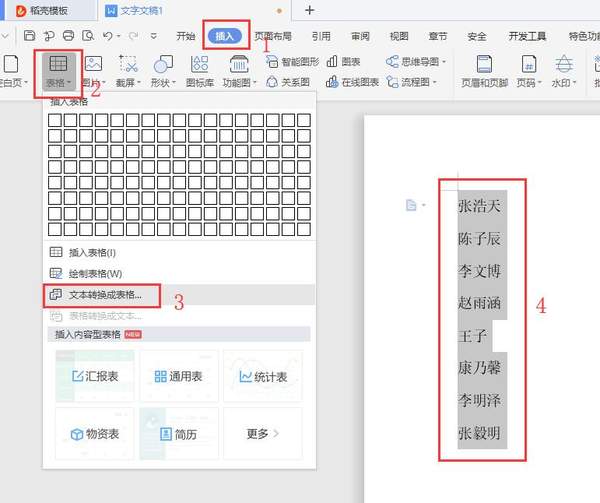This screenshot has height=503, width=600.
Task: Switch to the 插入 ribbon tab
Action: (x=225, y=36)
